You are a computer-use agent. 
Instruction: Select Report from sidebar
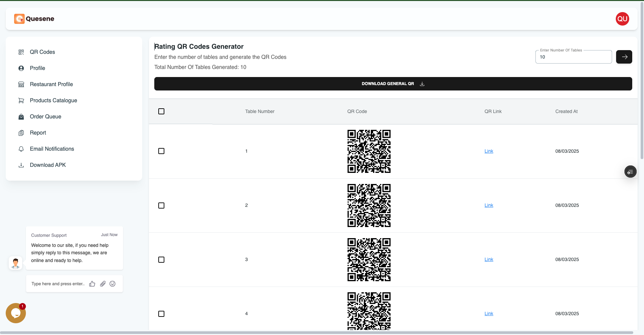(x=38, y=133)
